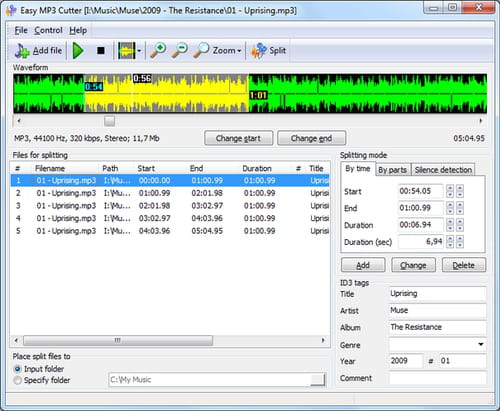500x411 pixels.
Task: Click the Filename column header
Action: (x=50, y=168)
